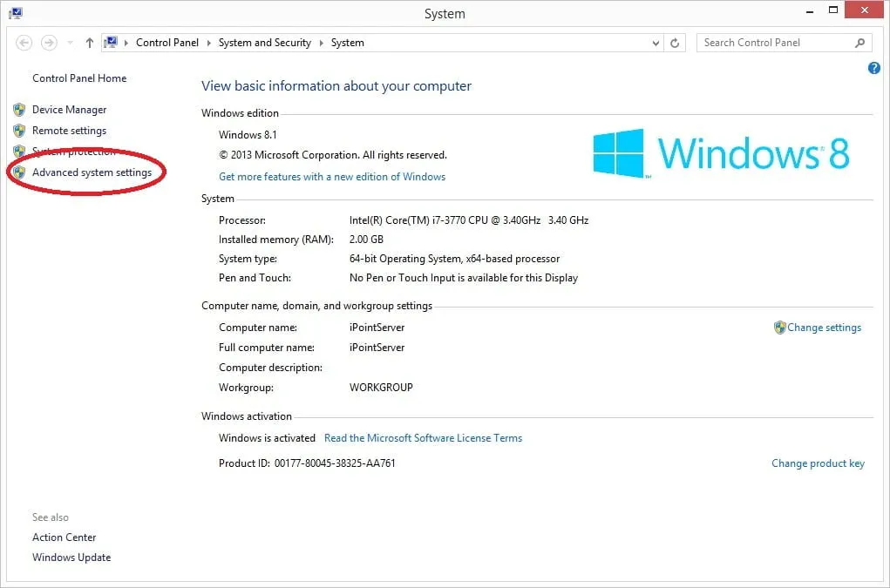Select Control Panel breadcrumb item

[167, 43]
